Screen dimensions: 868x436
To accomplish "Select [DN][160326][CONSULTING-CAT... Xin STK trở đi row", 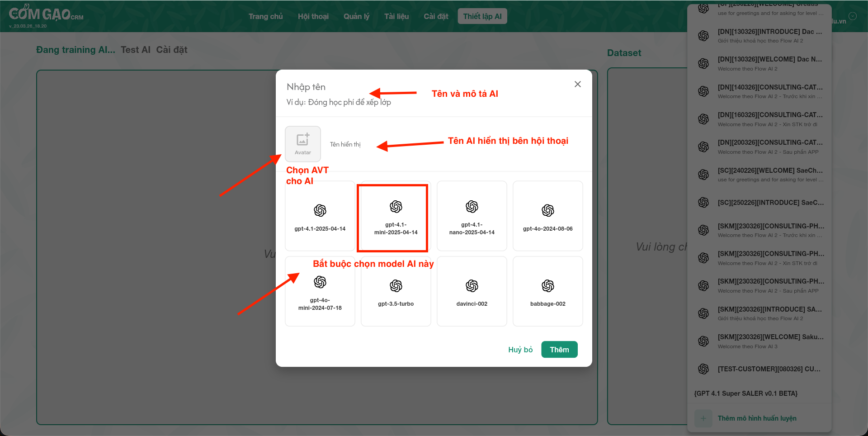I will pos(760,119).
